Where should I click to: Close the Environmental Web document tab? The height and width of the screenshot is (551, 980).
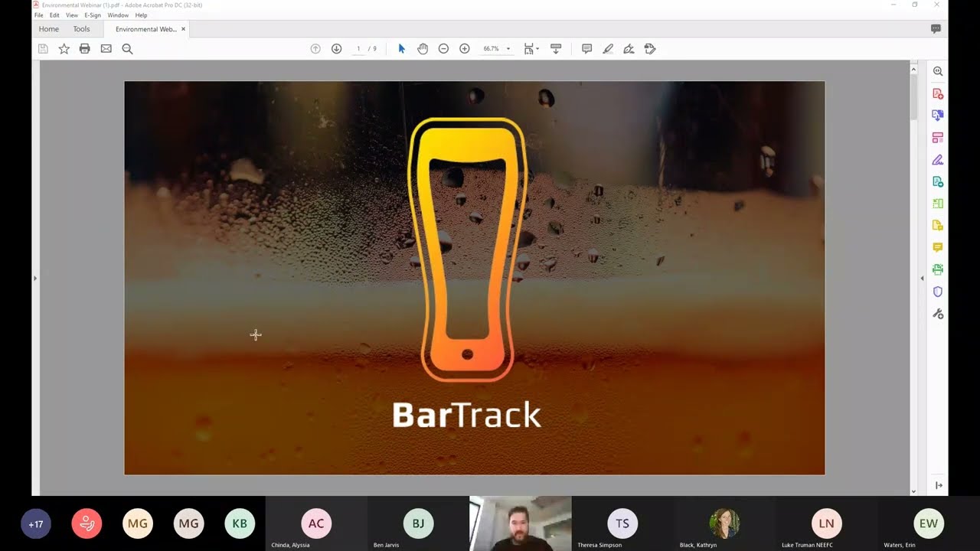point(183,29)
